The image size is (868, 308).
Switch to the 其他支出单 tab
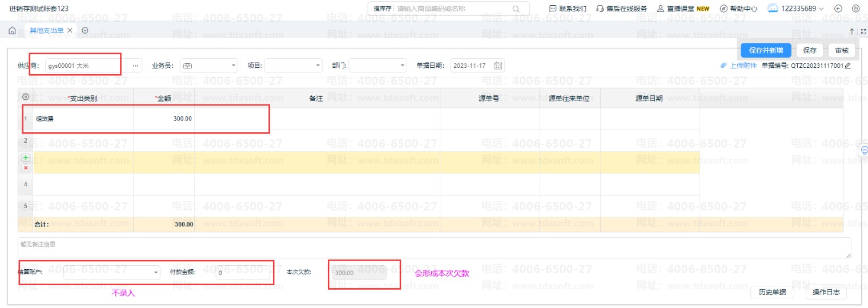click(46, 30)
